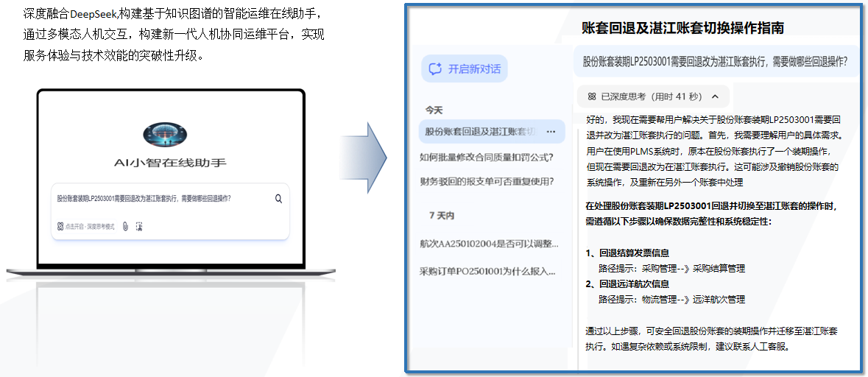Open history item 航次AA250102004是否可以调整
Viewport: 868px width, 377px height.
point(489,243)
